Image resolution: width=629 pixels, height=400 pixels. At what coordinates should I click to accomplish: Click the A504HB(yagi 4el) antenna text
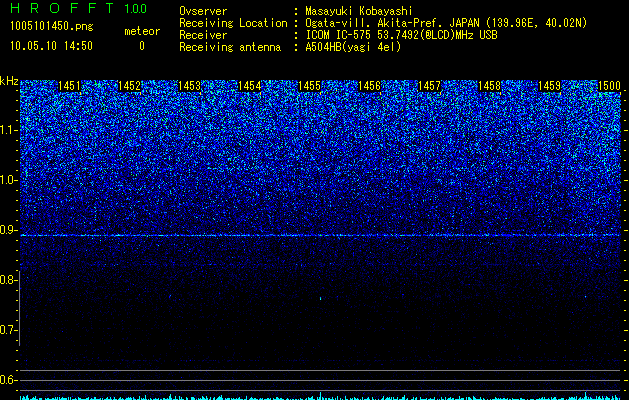pos(353,47)
